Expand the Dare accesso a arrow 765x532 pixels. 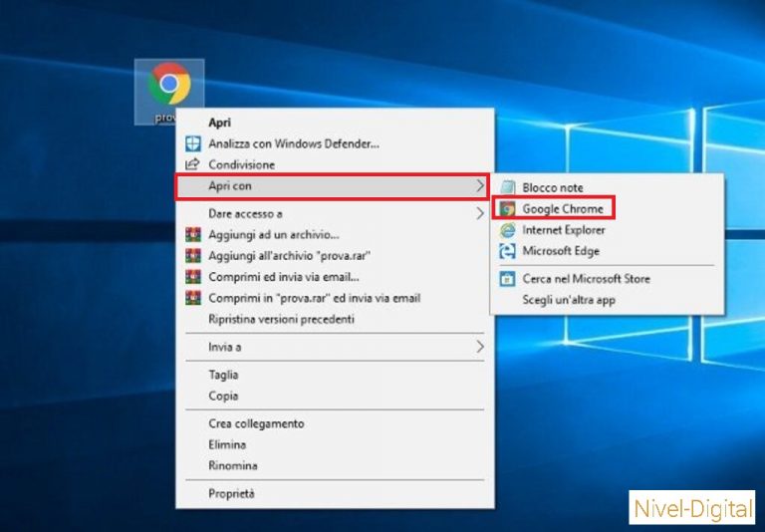[479, 213]
